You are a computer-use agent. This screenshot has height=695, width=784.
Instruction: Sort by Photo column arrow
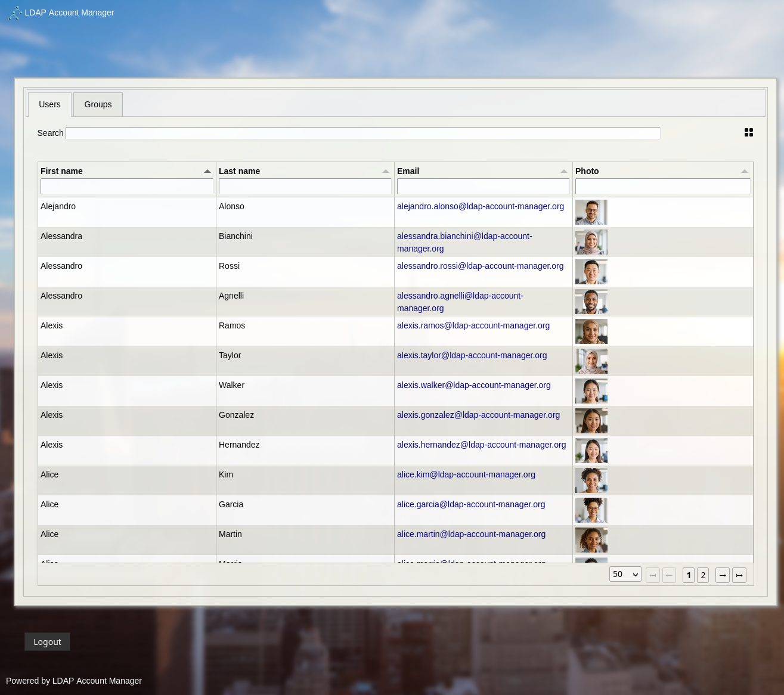[x=744, y=171]
